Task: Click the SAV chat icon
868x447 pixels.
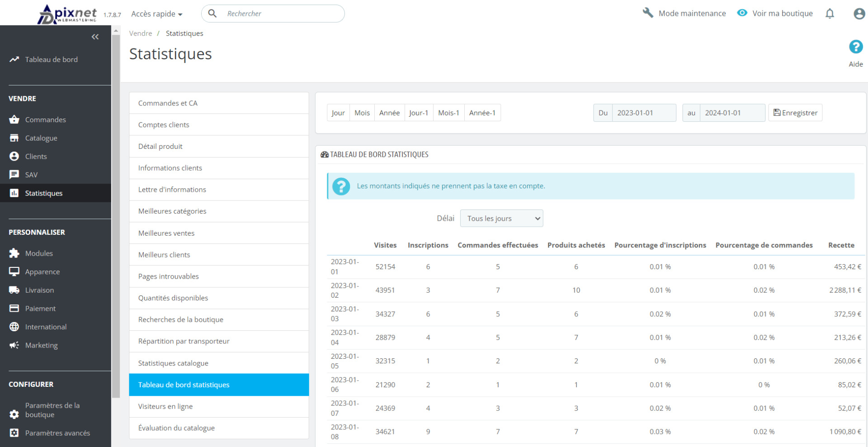Action: pos(14,175)
